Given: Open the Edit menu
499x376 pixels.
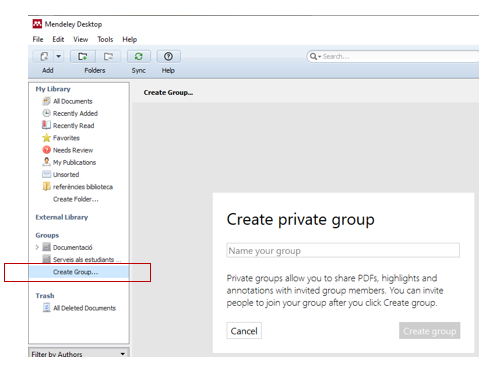Looking at the screenshot, I should click(x=58, y=39).
